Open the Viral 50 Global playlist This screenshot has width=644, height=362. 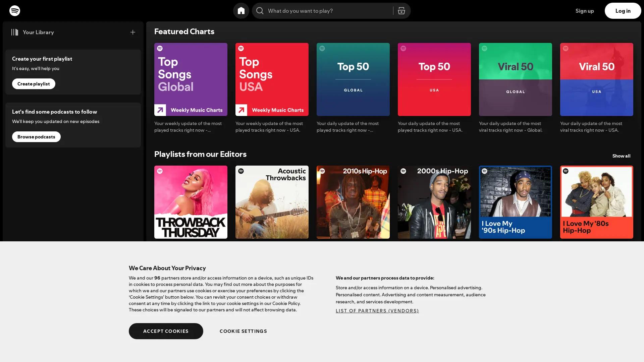tap(515, 79)
